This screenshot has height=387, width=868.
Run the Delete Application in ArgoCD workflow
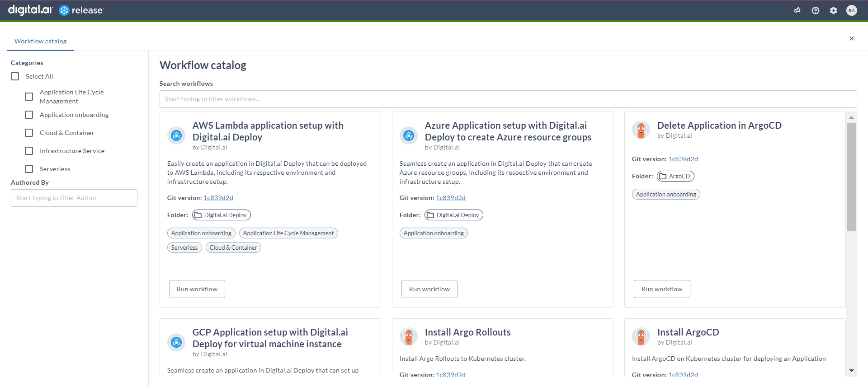point(662,289)
